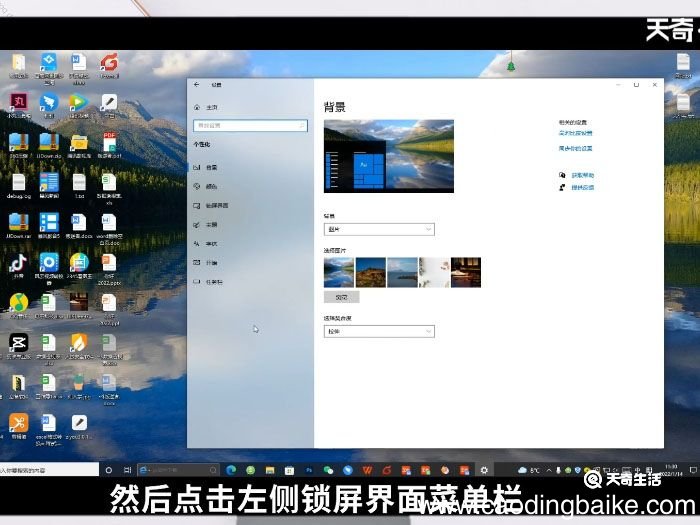This screenshot has height=525, width=700.
Task: Open the notification center icon
Action: tap(692, 470)
